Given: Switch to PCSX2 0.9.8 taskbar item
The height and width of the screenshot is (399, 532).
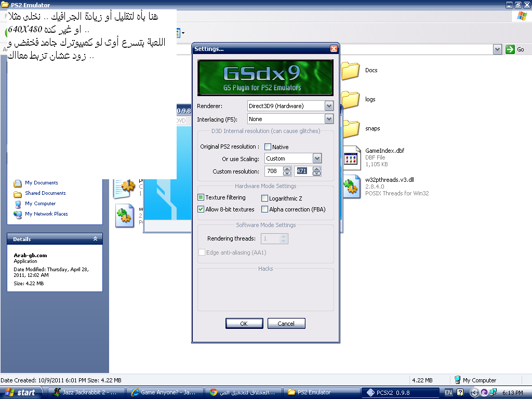Looking at the screenshot, I should (401, 393).
